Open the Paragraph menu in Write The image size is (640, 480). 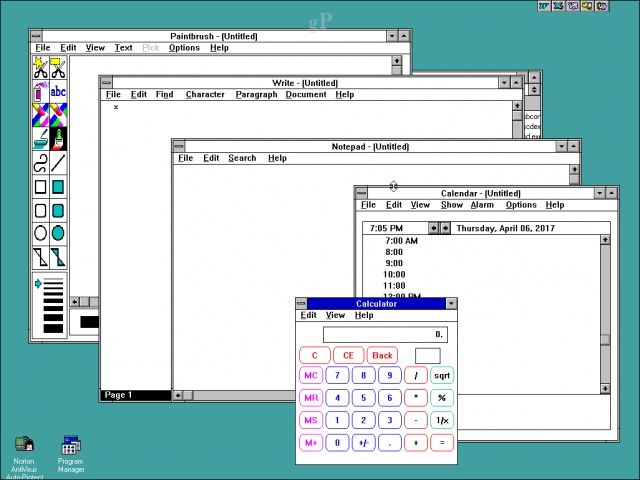click(x=256, y=95)
